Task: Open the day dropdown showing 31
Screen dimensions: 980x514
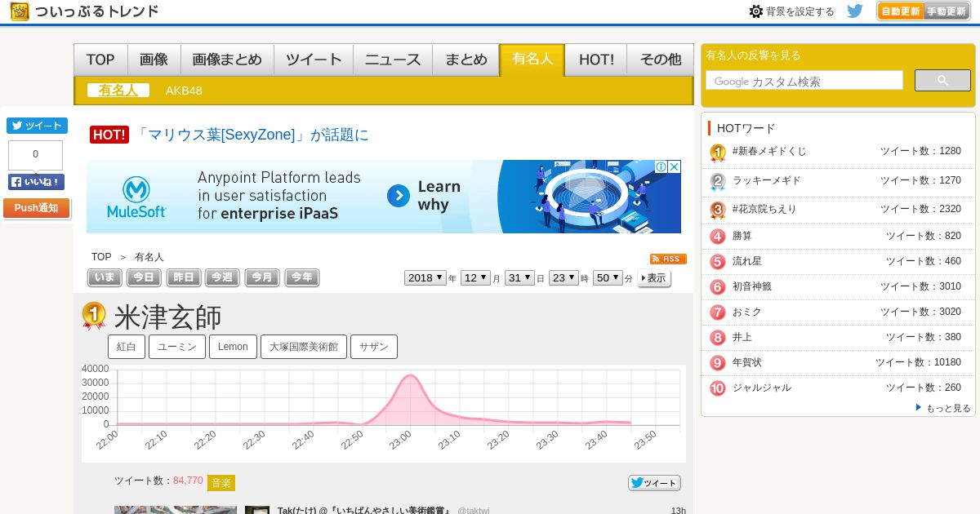Action: (519, 277)
